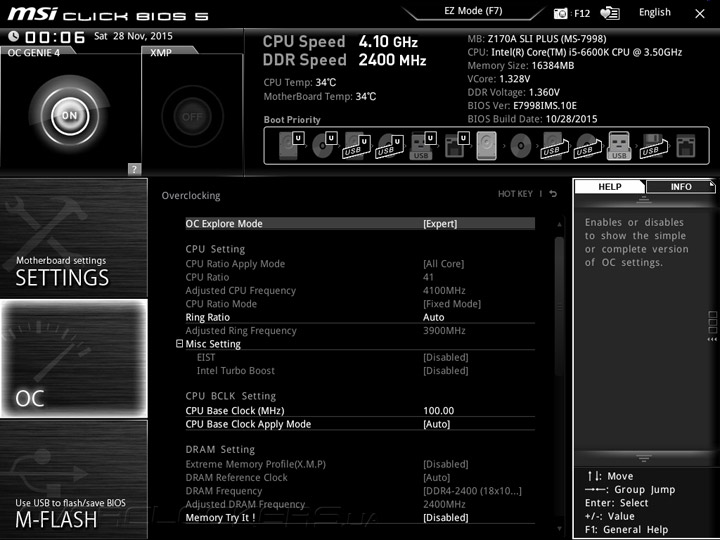Viewport: 720px width, 540px height.
Task: Edit the Ring Ratio Auto value
Action: 433,317
